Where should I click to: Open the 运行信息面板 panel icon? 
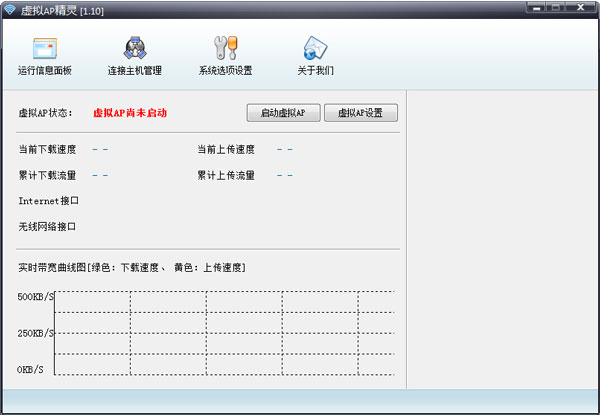click(x=45, y=48)
